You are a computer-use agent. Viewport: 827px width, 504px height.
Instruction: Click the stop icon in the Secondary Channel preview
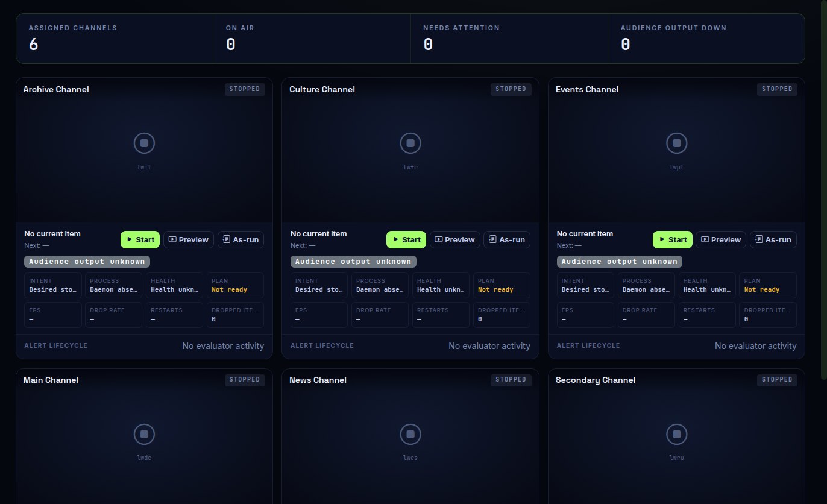pyautogui.click(x=677, y=434)
